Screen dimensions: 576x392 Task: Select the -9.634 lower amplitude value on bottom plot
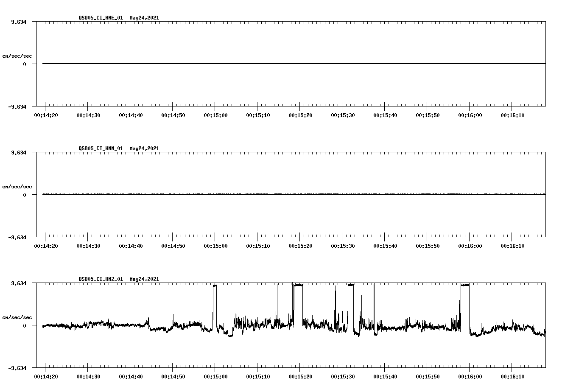[x=17, y=368]
